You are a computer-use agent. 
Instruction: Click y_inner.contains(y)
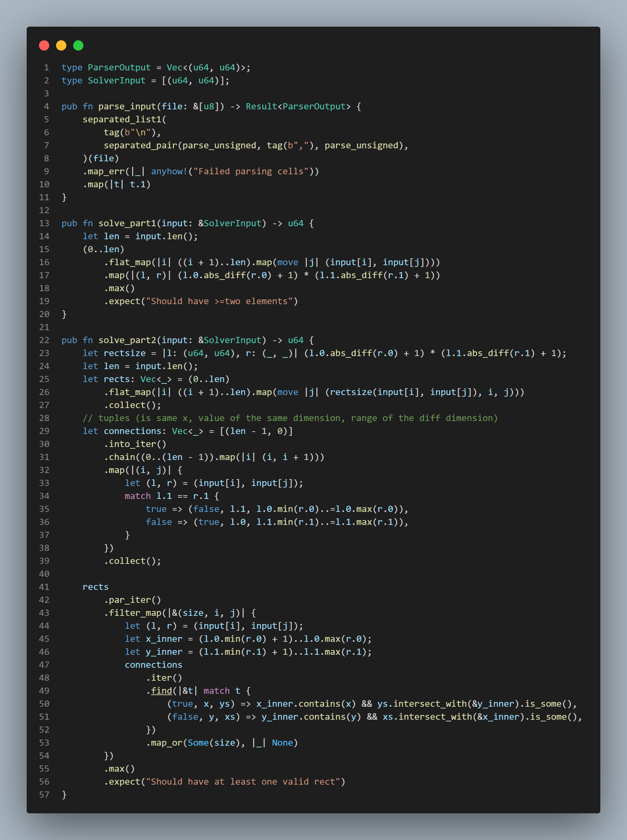[311, 717]
